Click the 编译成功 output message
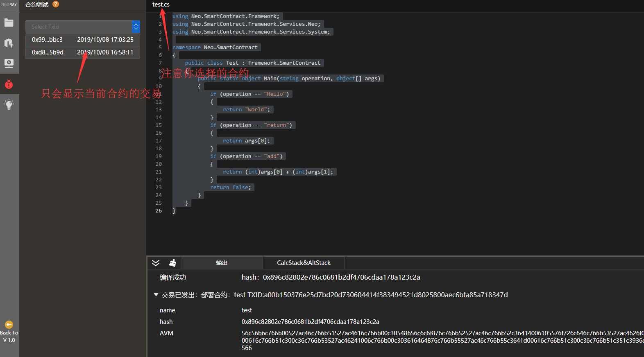 (x=173, y=277)
